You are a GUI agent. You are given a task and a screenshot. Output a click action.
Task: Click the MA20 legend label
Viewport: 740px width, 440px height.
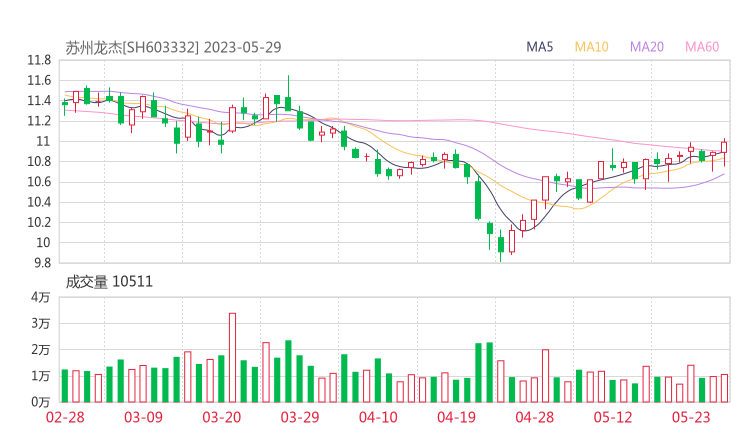647,47
